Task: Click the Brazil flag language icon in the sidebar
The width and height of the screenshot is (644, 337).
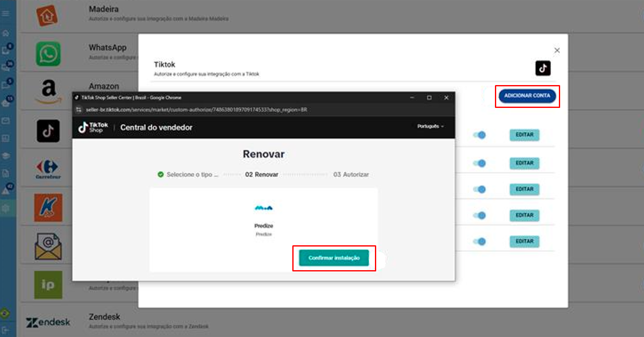Action: [x=5, y=313]
